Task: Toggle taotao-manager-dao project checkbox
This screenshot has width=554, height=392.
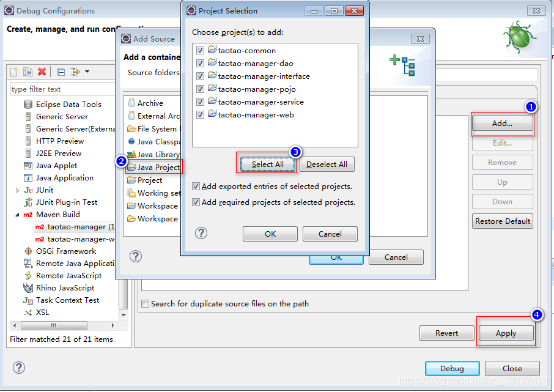Action: [x=200, y=63]
